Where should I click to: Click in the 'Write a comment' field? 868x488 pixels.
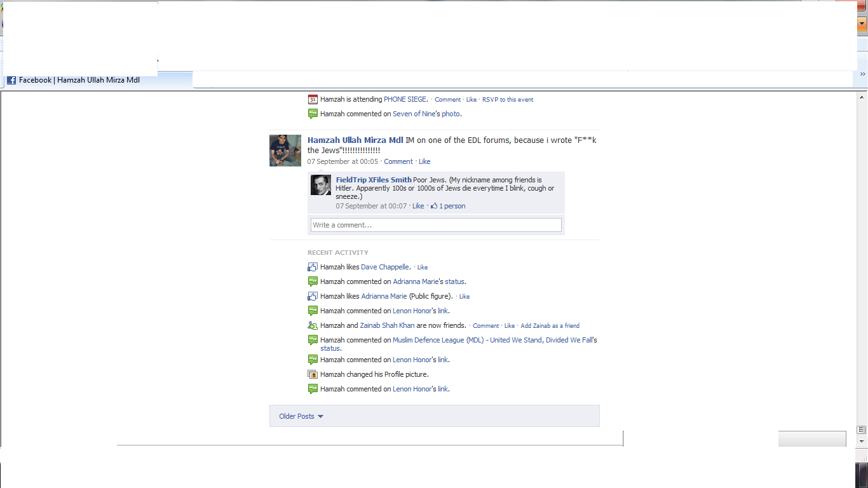click(x=436, y=225)
